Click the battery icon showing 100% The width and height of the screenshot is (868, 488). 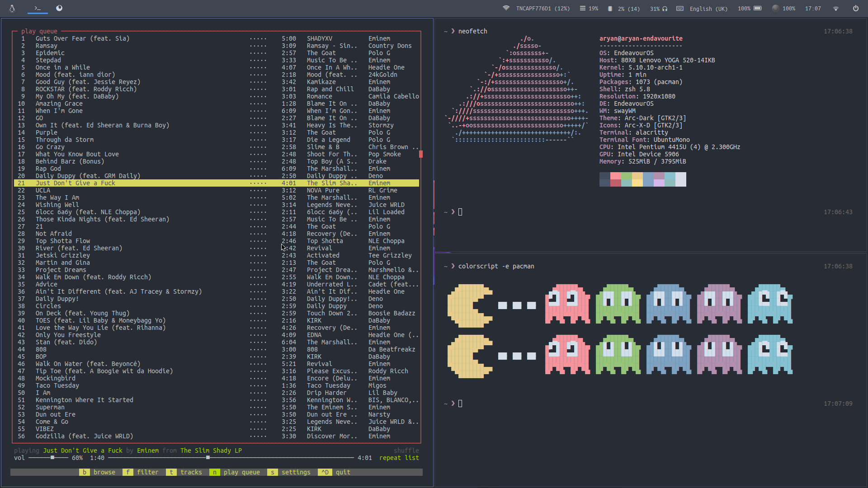click(x=758, y=8)
